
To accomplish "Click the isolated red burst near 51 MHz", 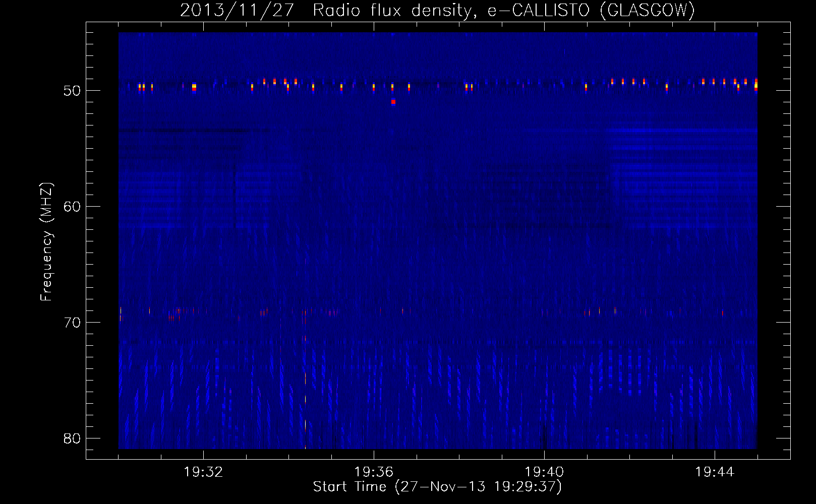I will [x=393, y=102].
